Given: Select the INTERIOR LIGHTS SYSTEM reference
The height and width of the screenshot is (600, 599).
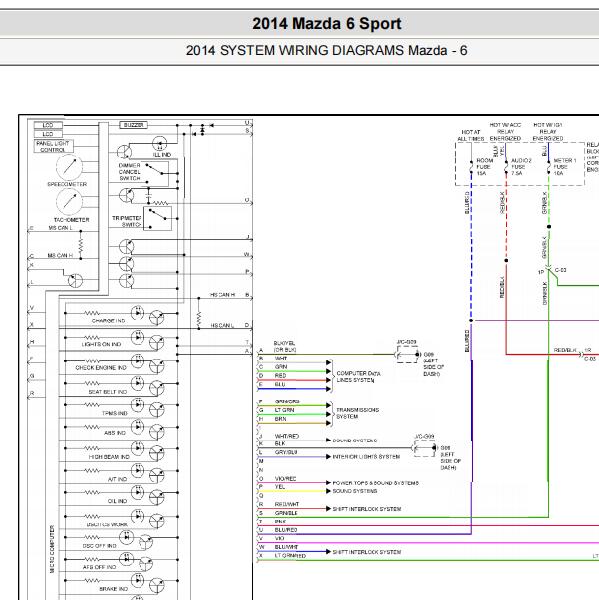Looking at the screenshot, I should 366,457.
